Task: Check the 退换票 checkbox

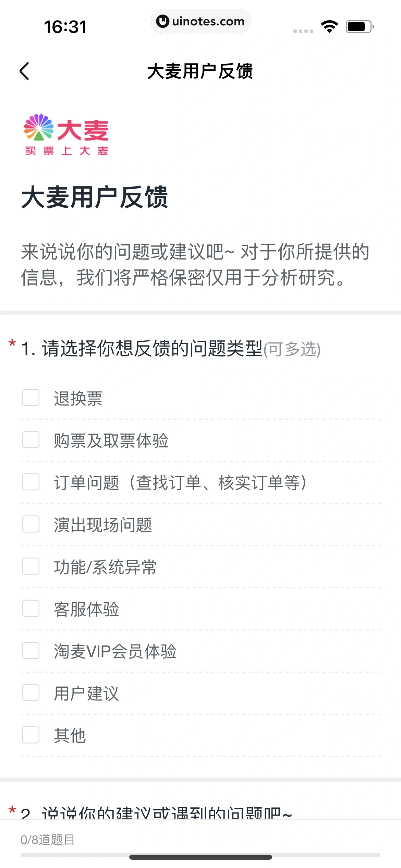Action: coord(31,398)
